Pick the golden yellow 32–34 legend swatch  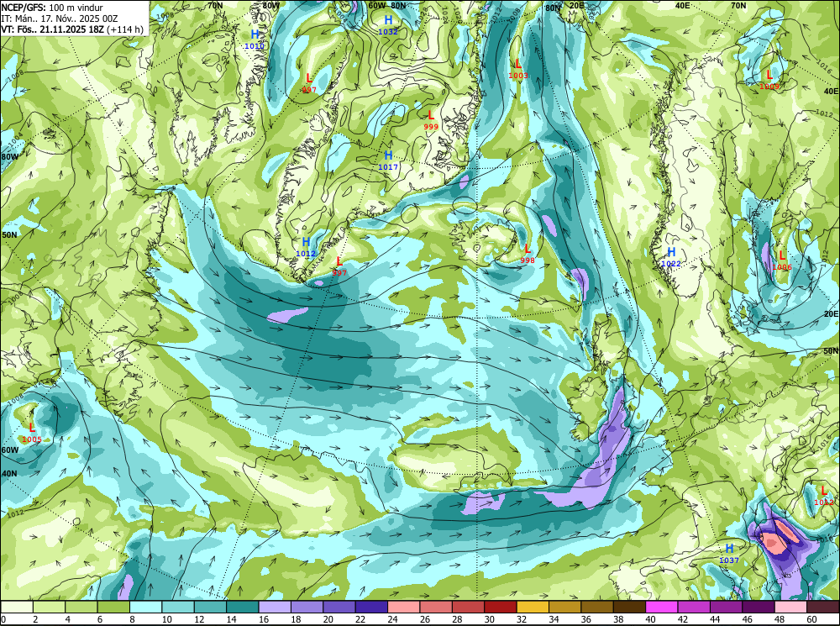pyautogui.click(x=533, y=607)
